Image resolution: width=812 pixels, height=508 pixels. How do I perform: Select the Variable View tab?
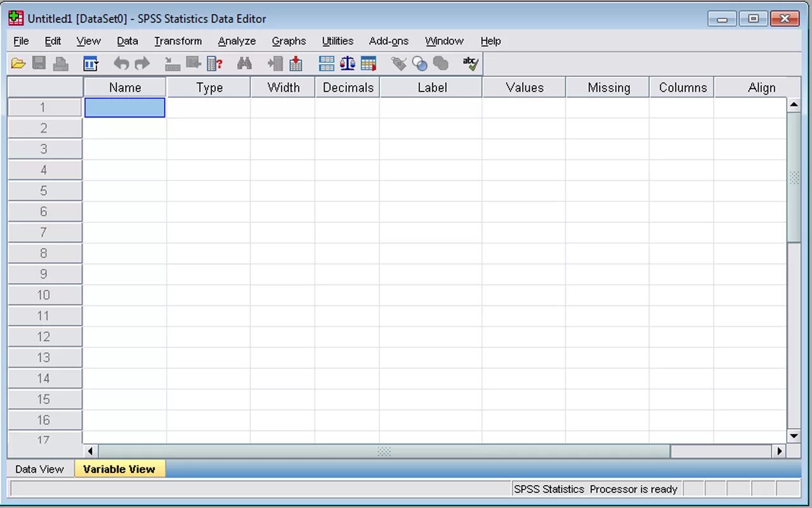click(119, 469)
